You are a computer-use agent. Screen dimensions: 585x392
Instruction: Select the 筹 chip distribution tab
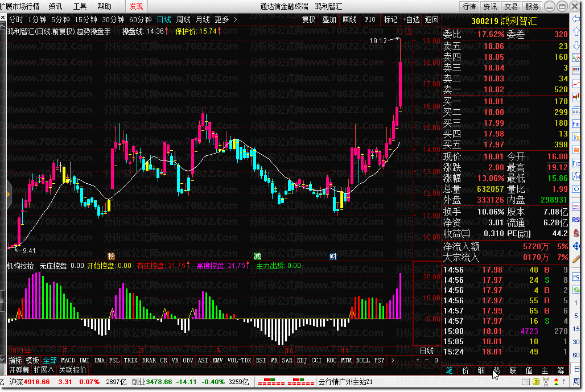tap(561, 370)
